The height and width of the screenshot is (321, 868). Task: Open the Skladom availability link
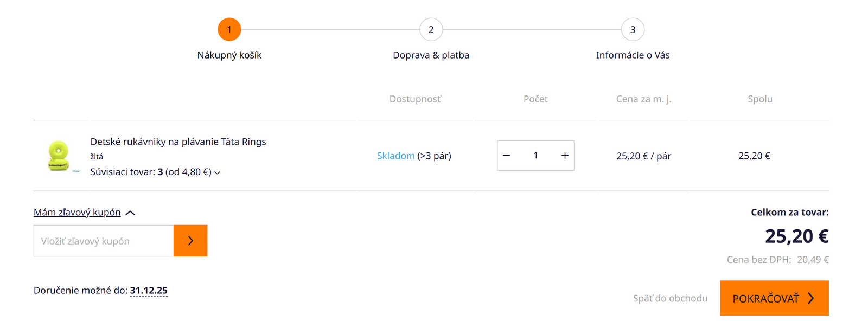click(396, 156)
